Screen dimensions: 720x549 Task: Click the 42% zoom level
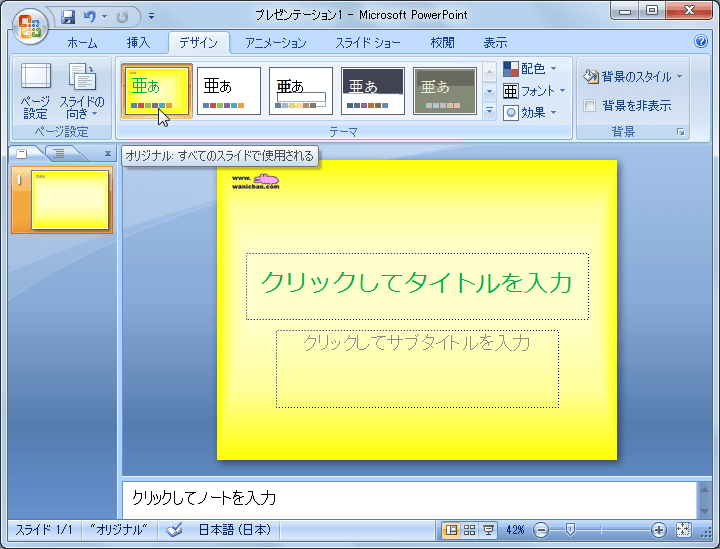tap(515, 530)
